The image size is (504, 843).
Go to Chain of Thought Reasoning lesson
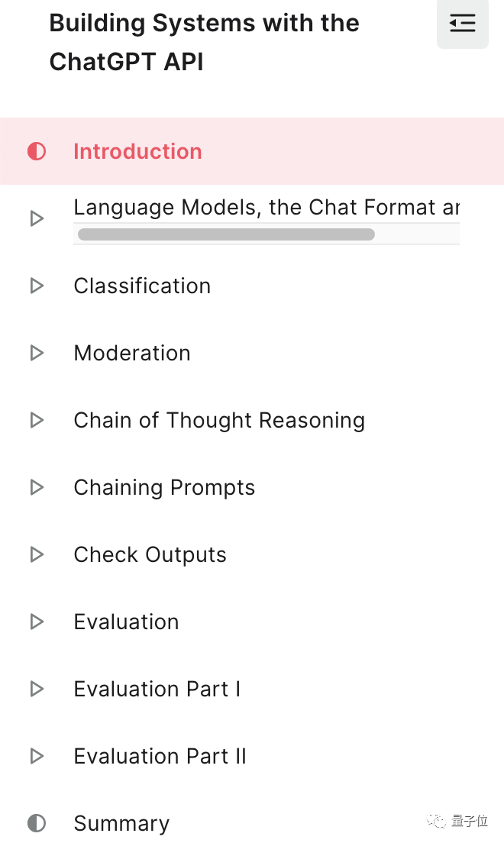[x=219, y=420]
